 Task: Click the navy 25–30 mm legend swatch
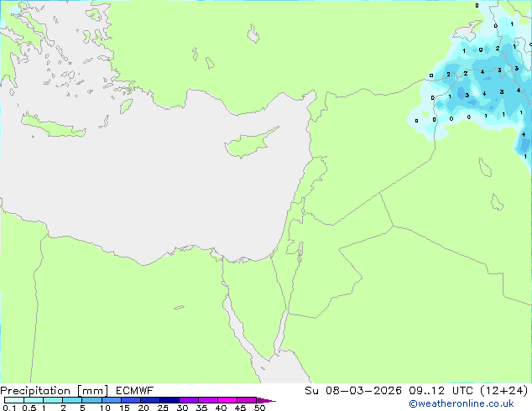tap(169, 400)
